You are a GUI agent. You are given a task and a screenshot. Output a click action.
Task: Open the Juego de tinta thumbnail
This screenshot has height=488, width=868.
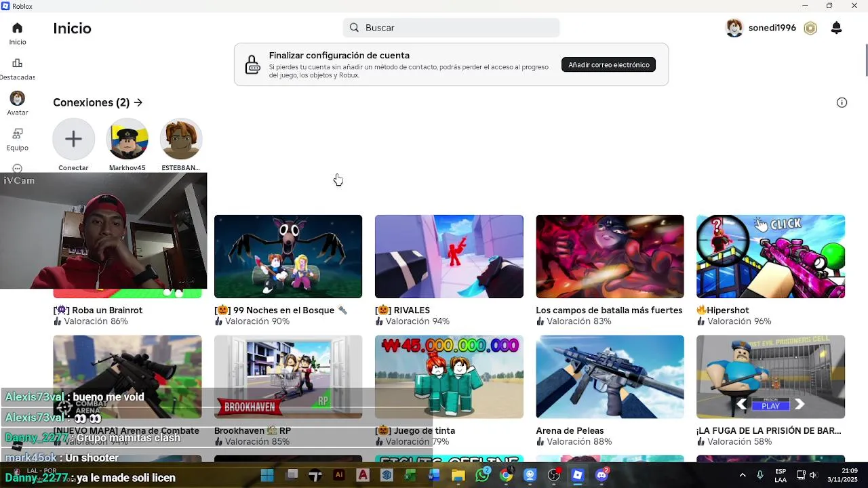pyautogui.click(x=449, y=376)
